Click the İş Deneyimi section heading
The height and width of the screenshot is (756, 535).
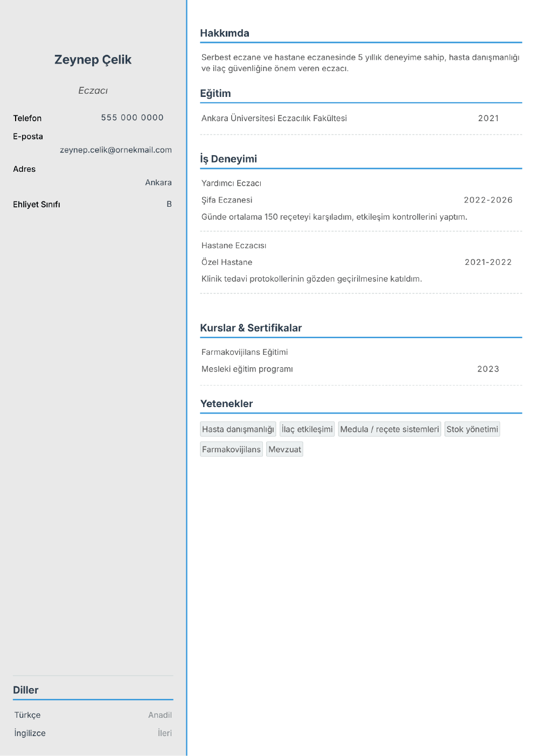[x=228, y=159]
